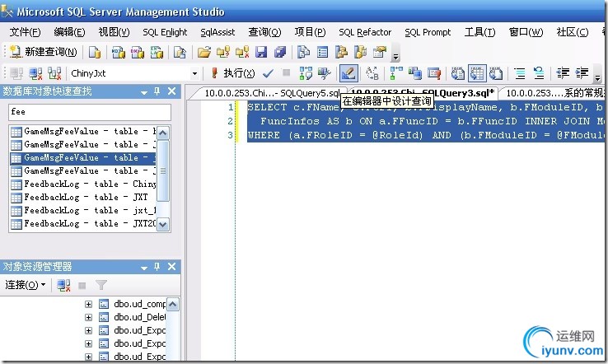Open the Properties Window icon
The width and height of the screenshot is (608, 364).
click(x=380, y=52)
